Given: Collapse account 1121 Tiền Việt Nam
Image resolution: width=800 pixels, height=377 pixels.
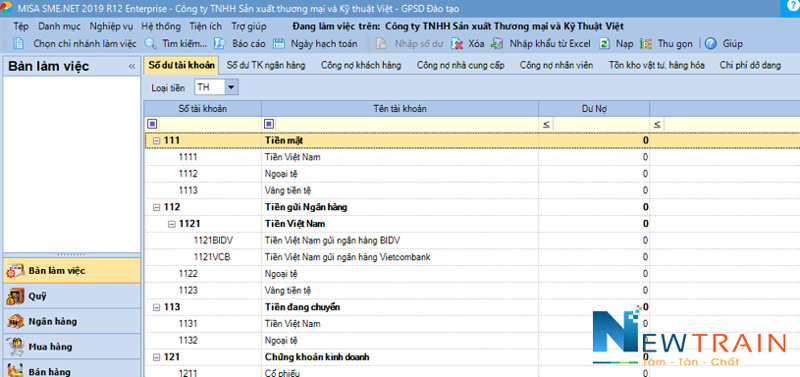Looking at the screenshot, I should tap(172, 224).
